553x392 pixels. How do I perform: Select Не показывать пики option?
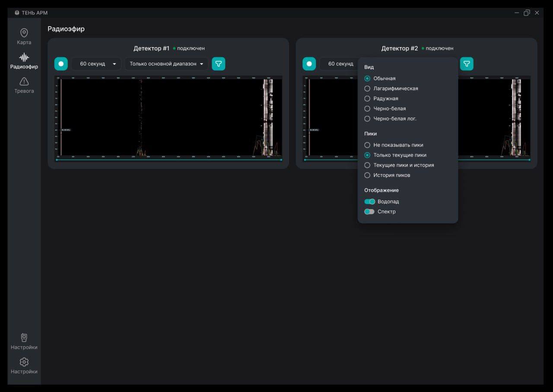click(367, 145)
